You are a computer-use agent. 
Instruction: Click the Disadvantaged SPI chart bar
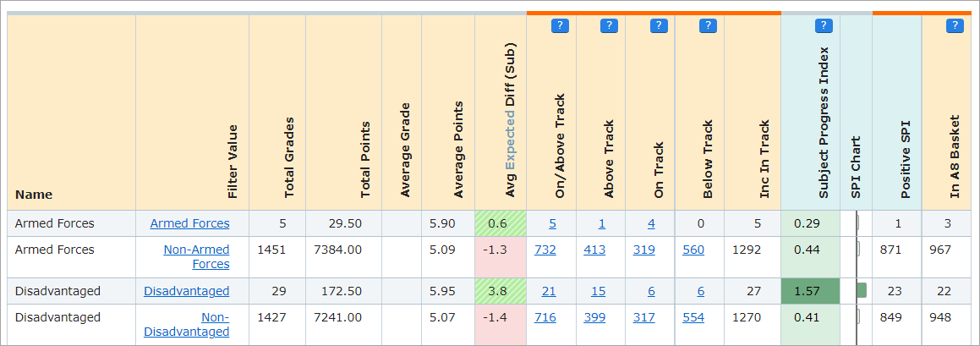(861, 290)
